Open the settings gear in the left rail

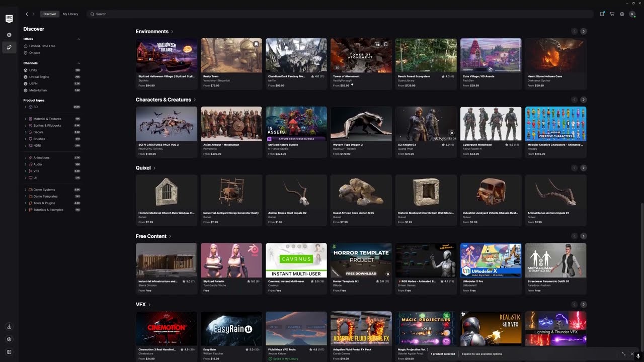(x=9, y=339)
